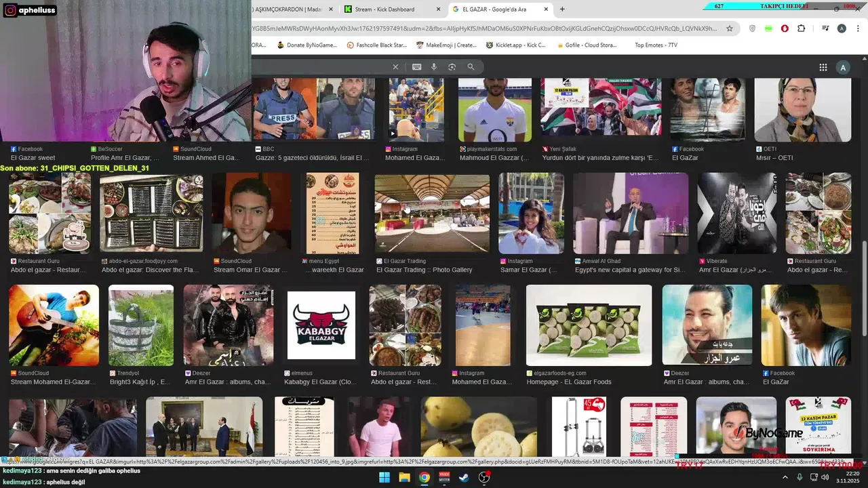This screenshot has width=868, height=488.
Task: Open the on-screen keyboard input tool
Action: click(416, 66)
